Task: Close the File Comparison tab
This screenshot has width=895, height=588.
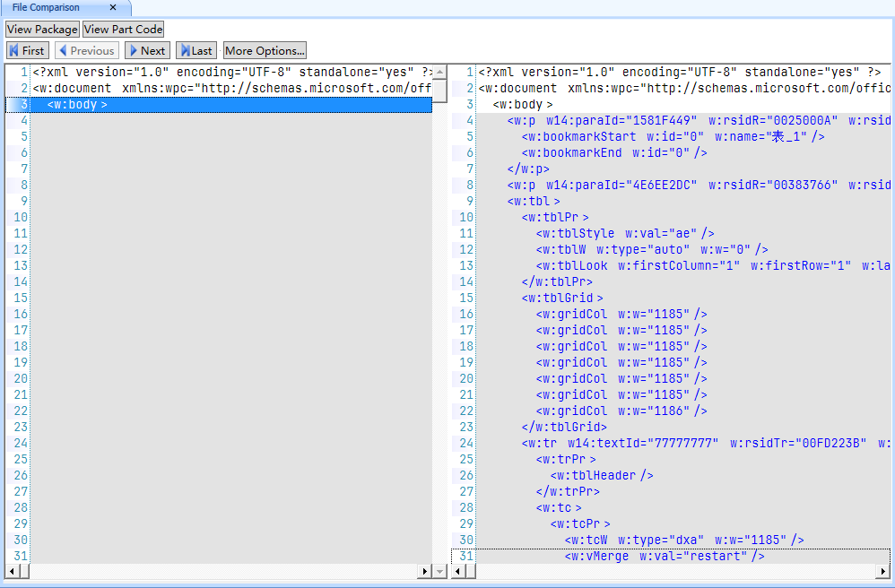Action: (113, 8)
